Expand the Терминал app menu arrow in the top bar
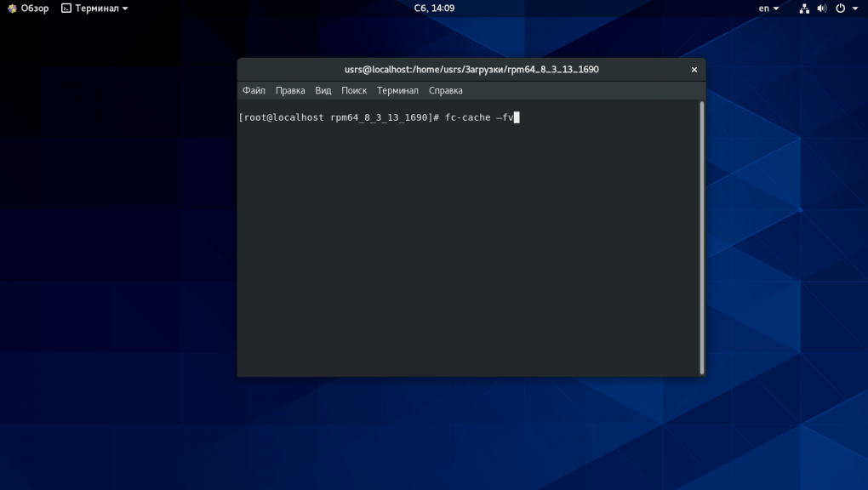The height and width of the screenshot is (490, 868). [x=125, y=9]
